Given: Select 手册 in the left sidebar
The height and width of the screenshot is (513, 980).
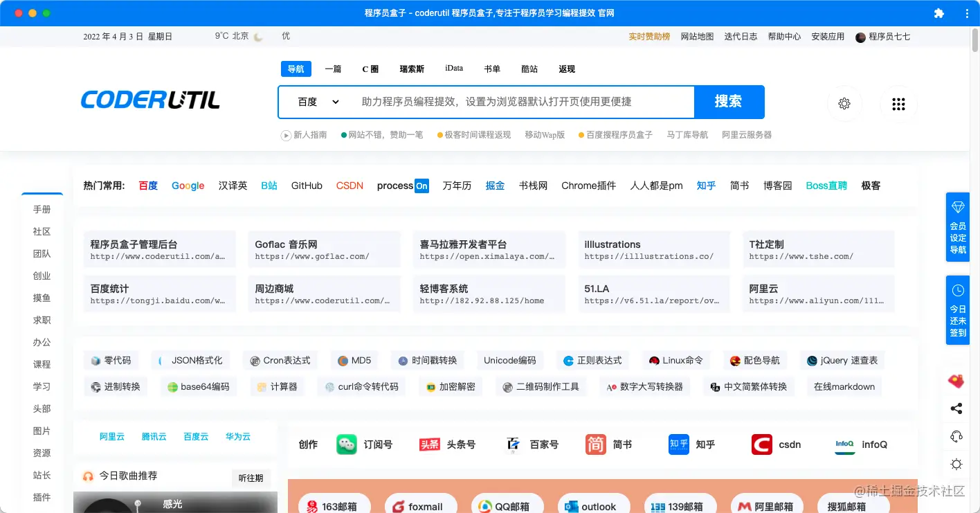Looking at the screenshot, I should 42,210.
